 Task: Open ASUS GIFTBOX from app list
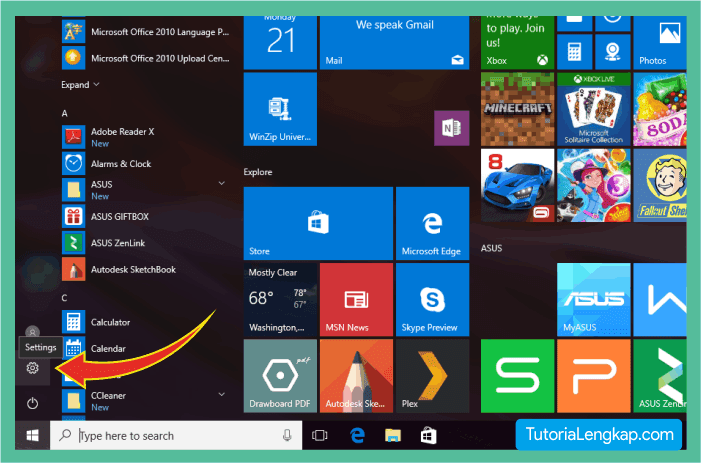(x=146, y=216)
